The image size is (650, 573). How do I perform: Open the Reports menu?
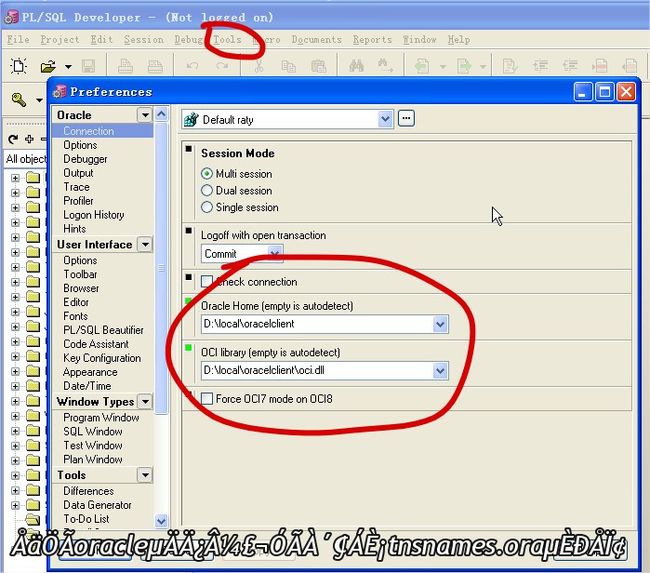click(372, 39)
